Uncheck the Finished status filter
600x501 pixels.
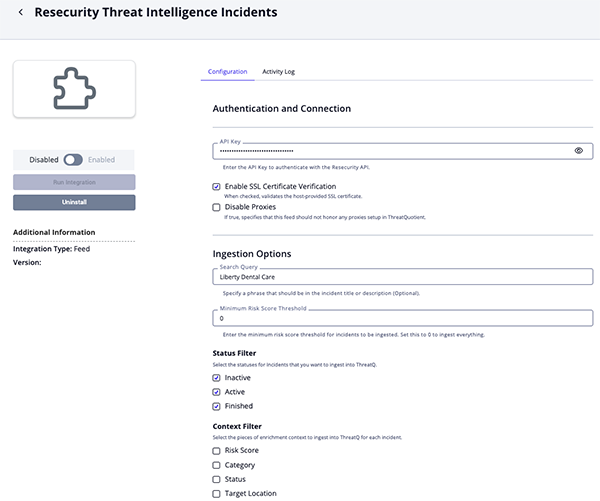pyautogui.click(x=217, y=406)
